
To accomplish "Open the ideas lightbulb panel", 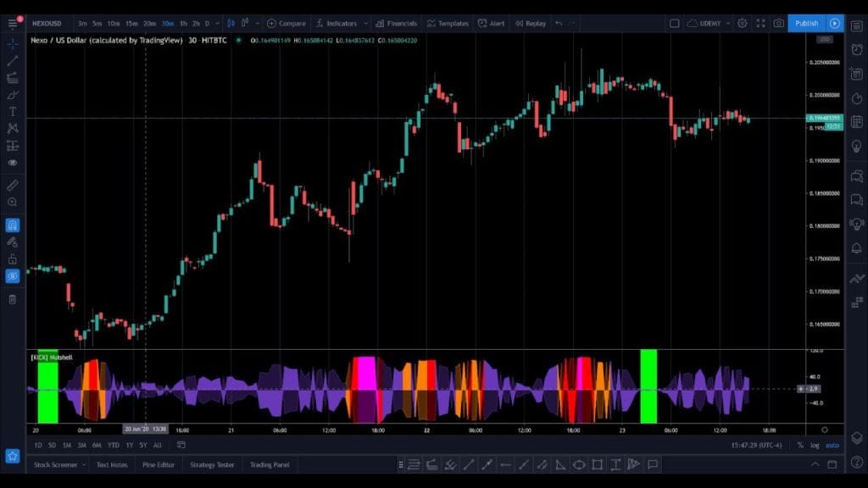I will click(x=857, y=146).
